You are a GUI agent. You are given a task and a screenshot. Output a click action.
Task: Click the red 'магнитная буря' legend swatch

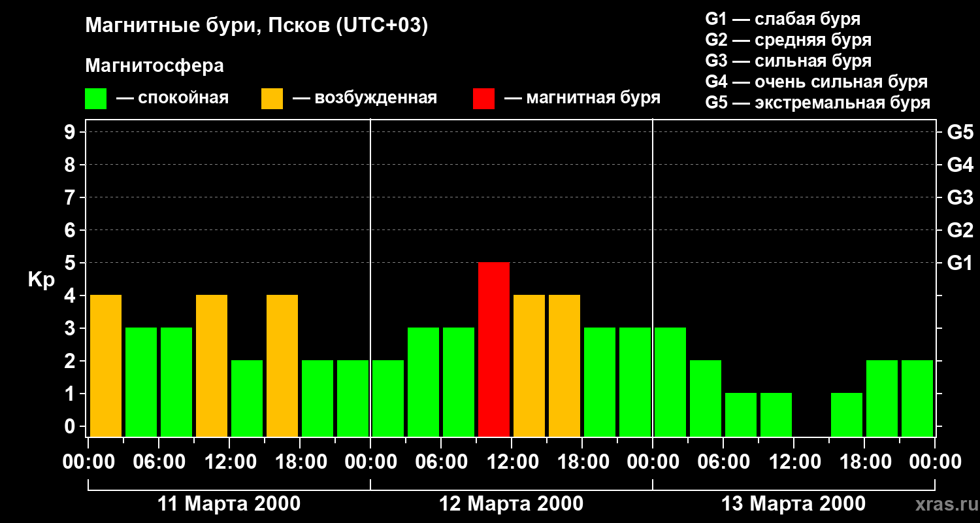point(483,99)
